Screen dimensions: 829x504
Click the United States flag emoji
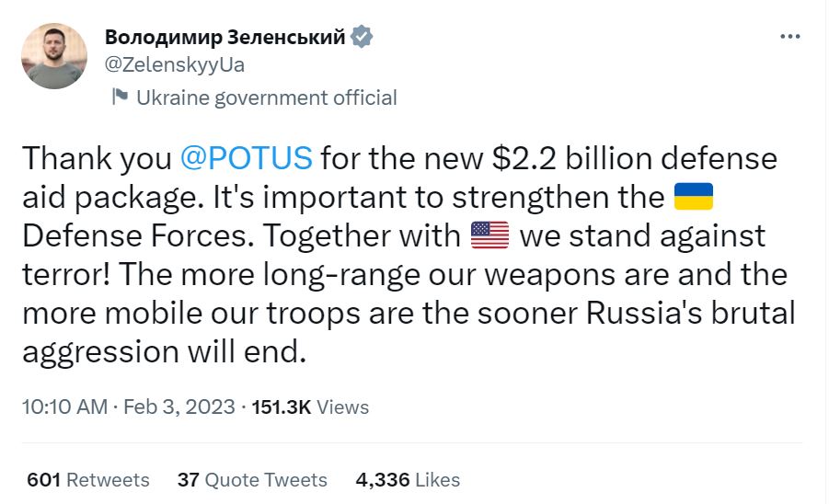tap(489, 235)
